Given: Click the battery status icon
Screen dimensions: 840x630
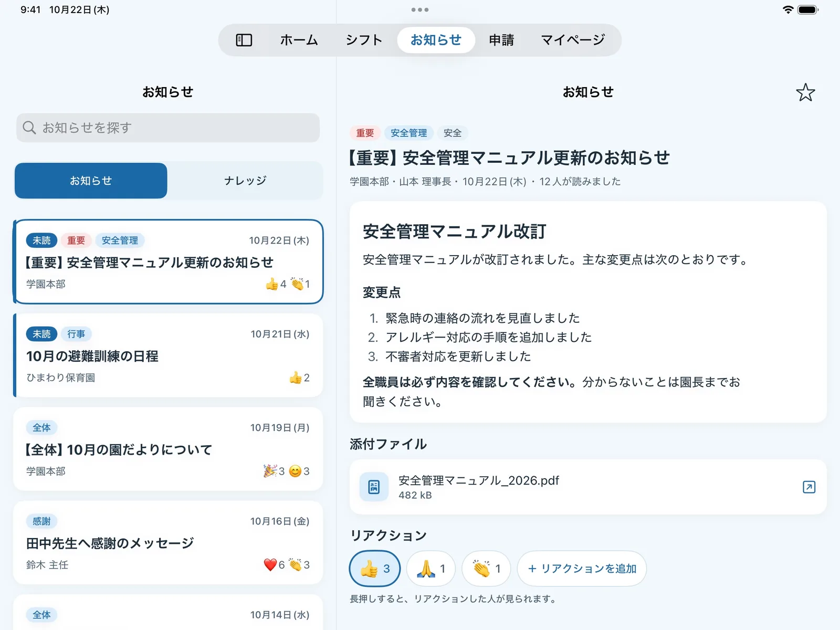Looking at the screenshot, I should tap(807, 9).
